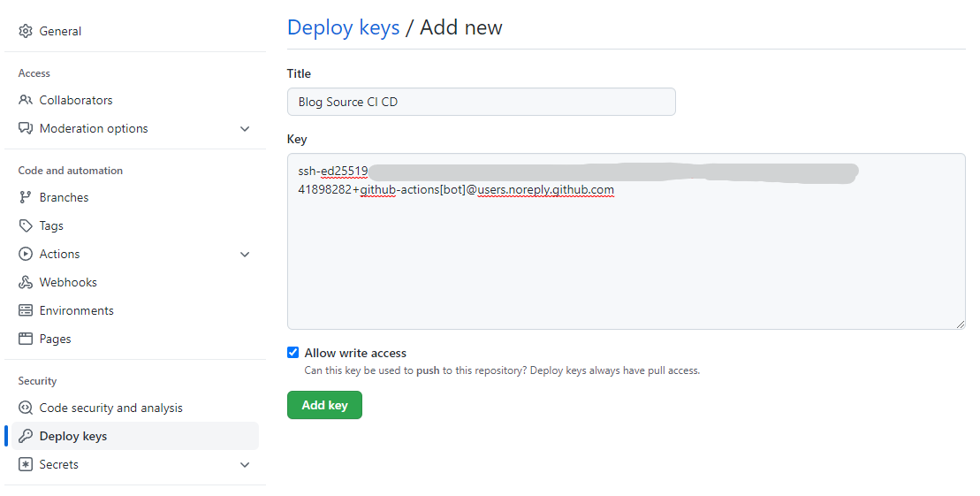Click the General gear icon

[26, 31]
